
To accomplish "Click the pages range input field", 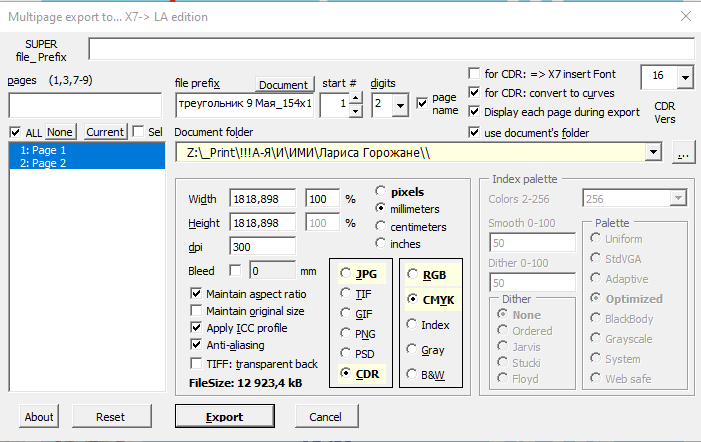I will [x=85, y=105].
